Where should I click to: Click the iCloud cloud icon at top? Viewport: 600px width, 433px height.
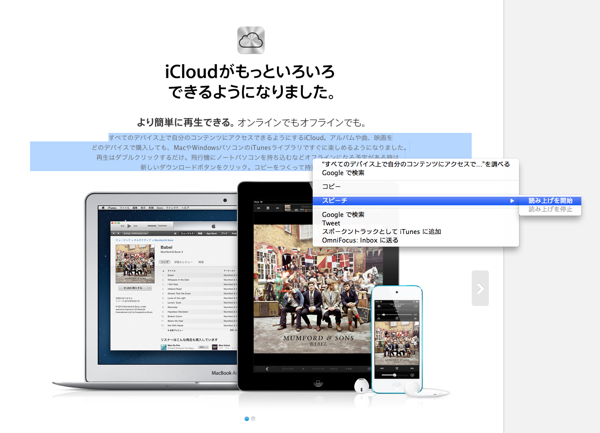(251, 40)
